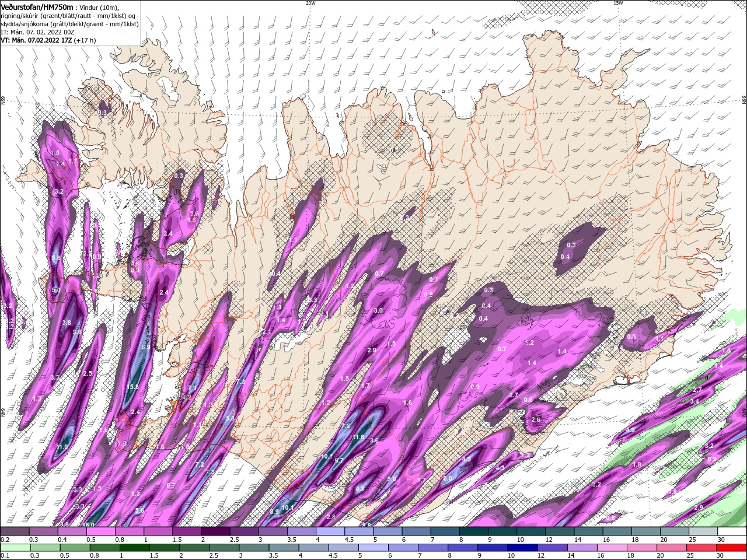The image size is (747, 560).
Task: Click the upper legend swatch labeled 0.2
Action: (x=15, y=531)
